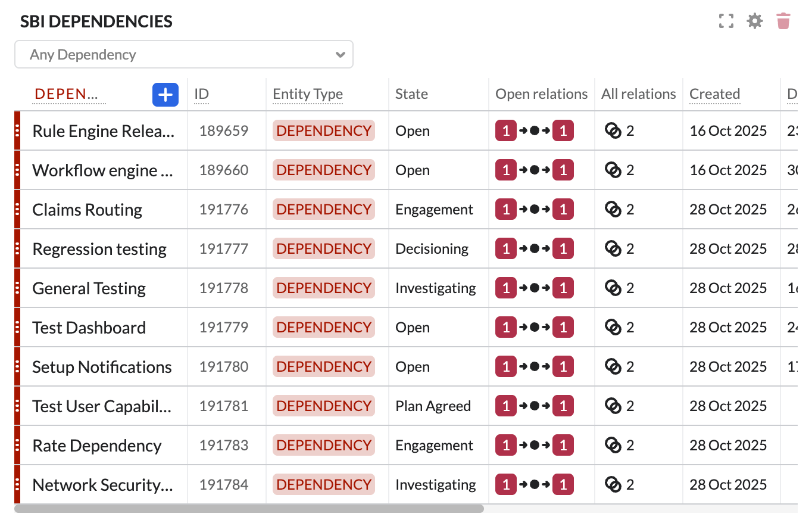Open the Rule Engine Release dependency
This screenshot has width=812, height=526.
(103, 131)
